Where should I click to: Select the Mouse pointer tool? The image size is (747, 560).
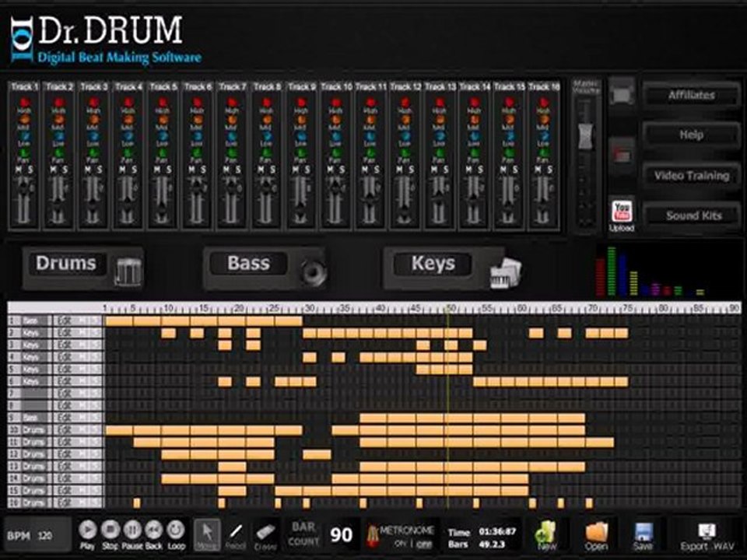tap(207, 535)
